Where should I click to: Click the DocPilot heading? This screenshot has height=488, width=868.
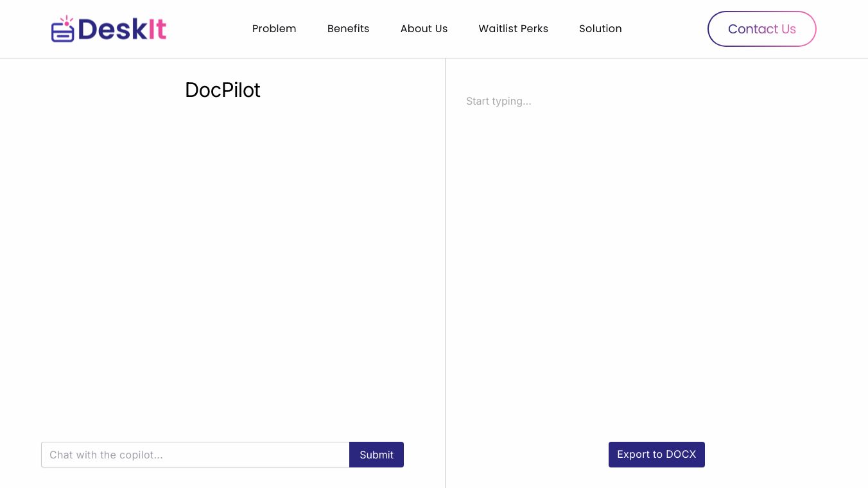[223, 90]
